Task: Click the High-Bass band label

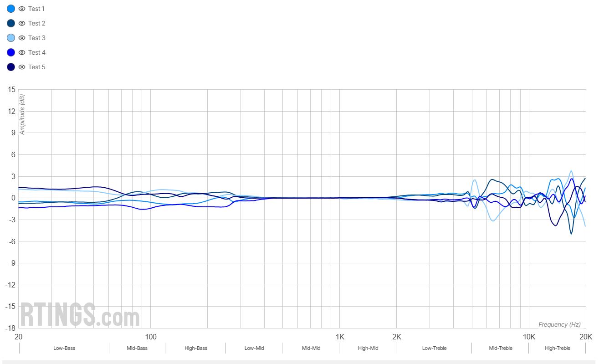Action: (x=196, y=348)
